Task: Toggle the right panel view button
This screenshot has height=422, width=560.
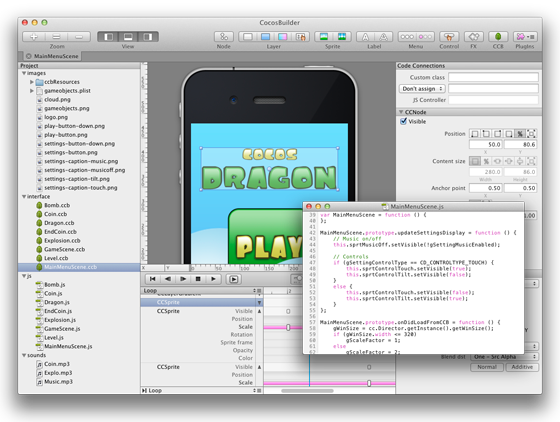Action: pyautogui.click(x=148, y=36)
